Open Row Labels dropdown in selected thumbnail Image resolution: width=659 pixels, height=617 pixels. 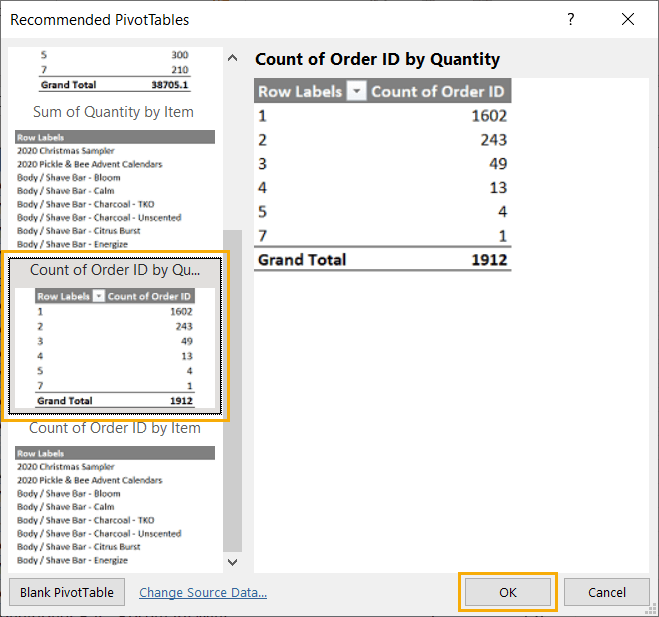click(x=98, y=296)
